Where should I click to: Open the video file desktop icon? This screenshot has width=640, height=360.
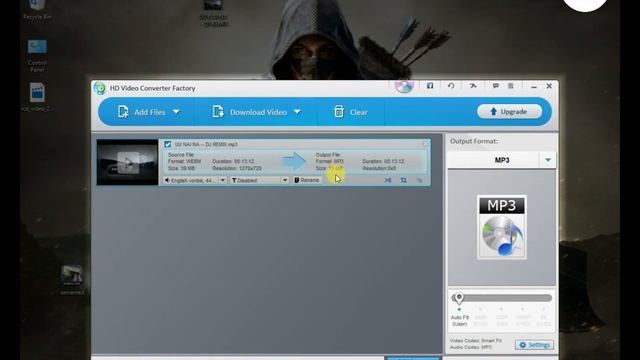[x=37, y=98]
